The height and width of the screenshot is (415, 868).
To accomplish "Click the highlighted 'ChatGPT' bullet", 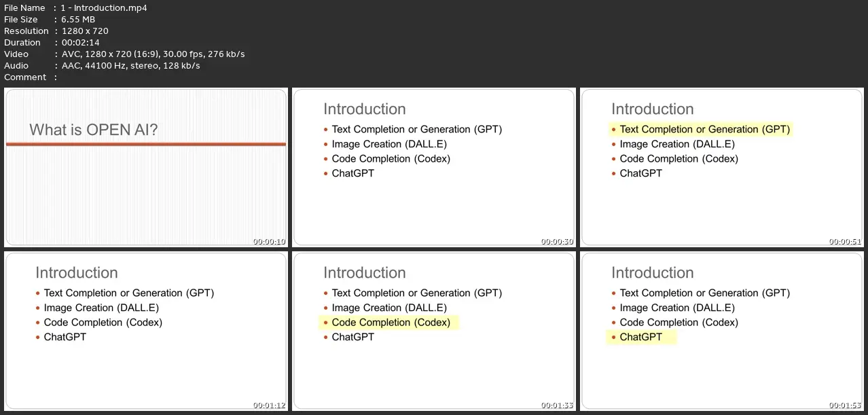I will pyautogui.click(x=641, y=337).
